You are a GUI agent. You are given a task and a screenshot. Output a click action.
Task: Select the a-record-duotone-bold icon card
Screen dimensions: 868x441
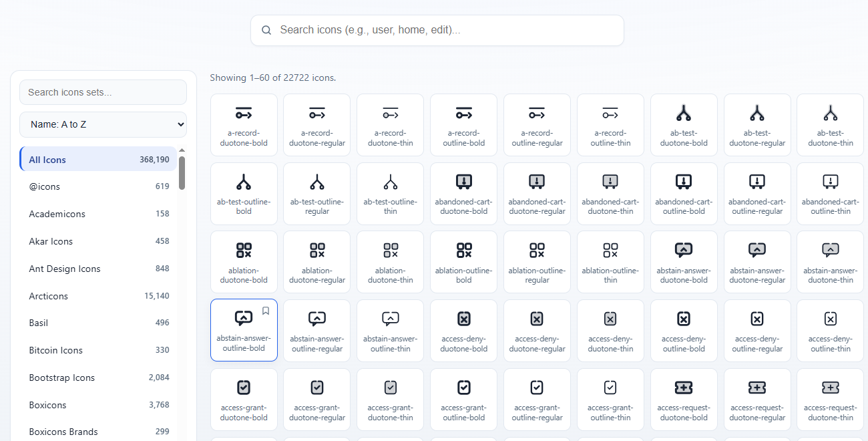click(x=244, y=125)
